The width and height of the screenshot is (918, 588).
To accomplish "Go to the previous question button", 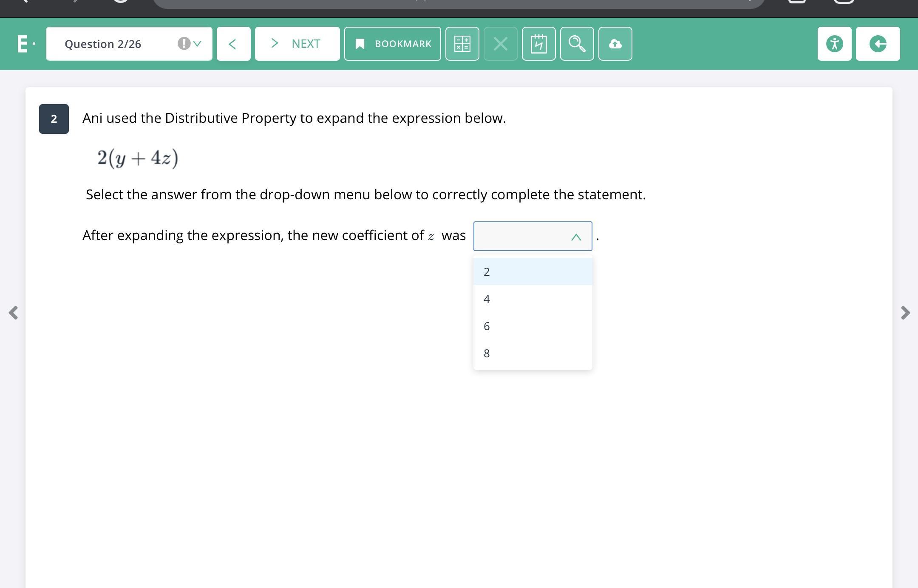I will [233, 44].
